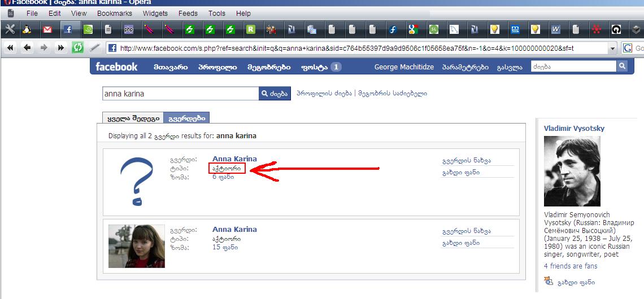This screenshot has width=644, height=299.
Task: Open the green SL bookmark icon
Action: pos(434,29)
